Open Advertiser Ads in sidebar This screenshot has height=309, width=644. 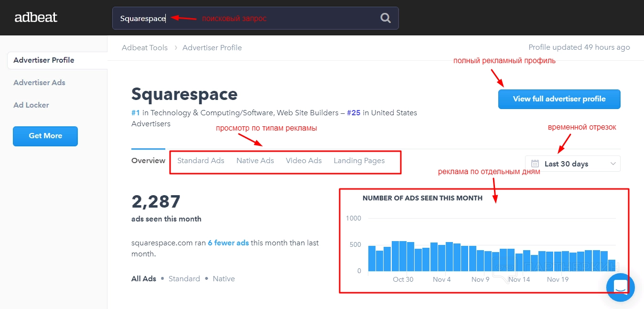pos(39,83)
